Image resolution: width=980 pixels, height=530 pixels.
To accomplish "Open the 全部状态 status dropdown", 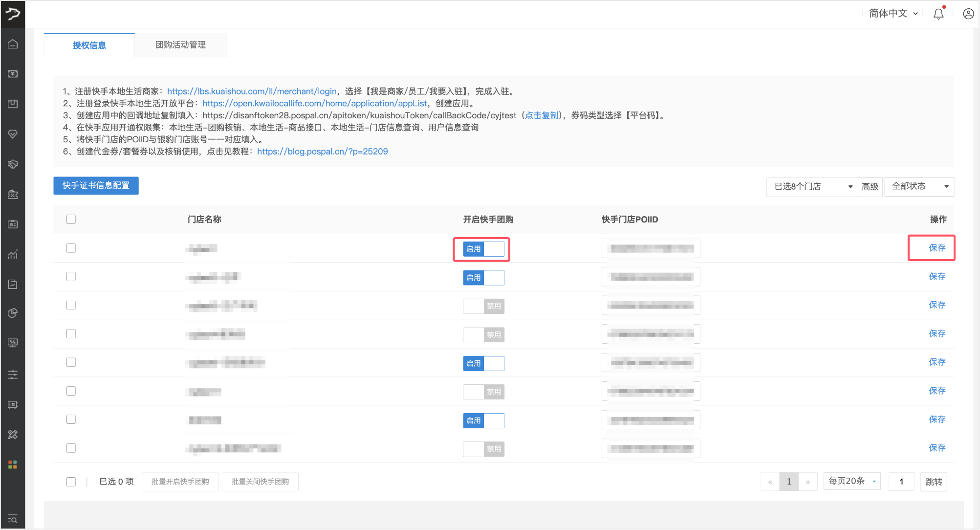I will tap(919, 186).
